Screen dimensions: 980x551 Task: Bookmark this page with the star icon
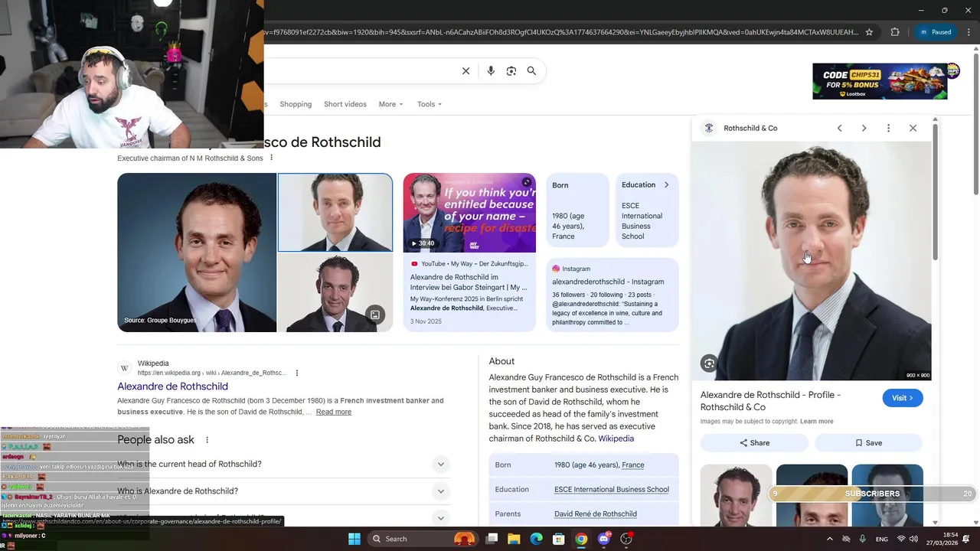[869, 32]
